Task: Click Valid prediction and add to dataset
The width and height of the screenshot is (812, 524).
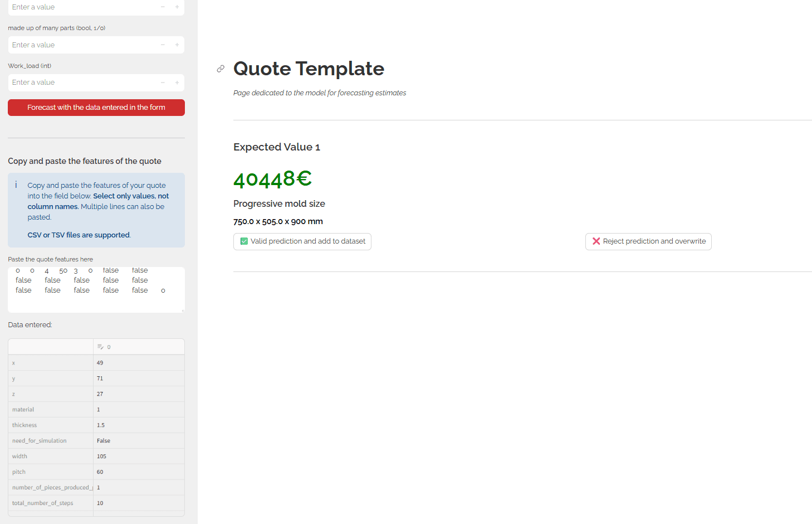Action: (302, 241)
